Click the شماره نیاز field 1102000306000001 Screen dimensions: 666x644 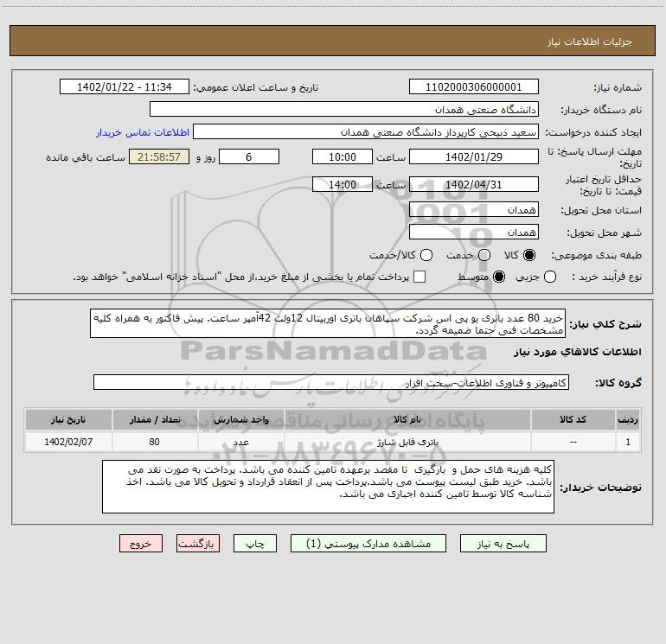[x=474, y=86]
